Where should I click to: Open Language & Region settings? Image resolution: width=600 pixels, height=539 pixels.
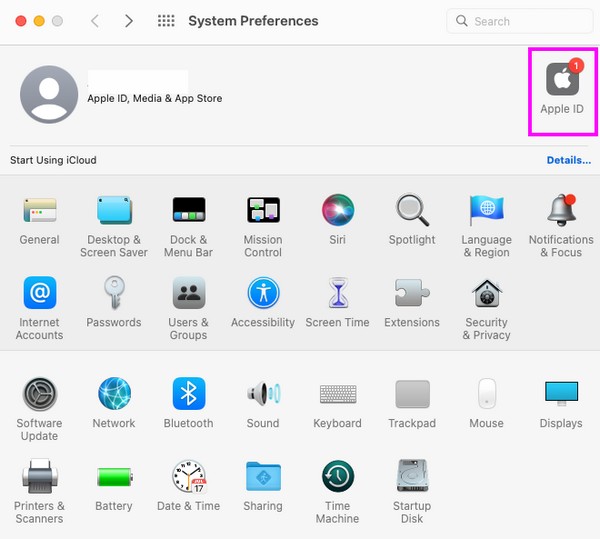pyautogui.click(x=487, y=210)
